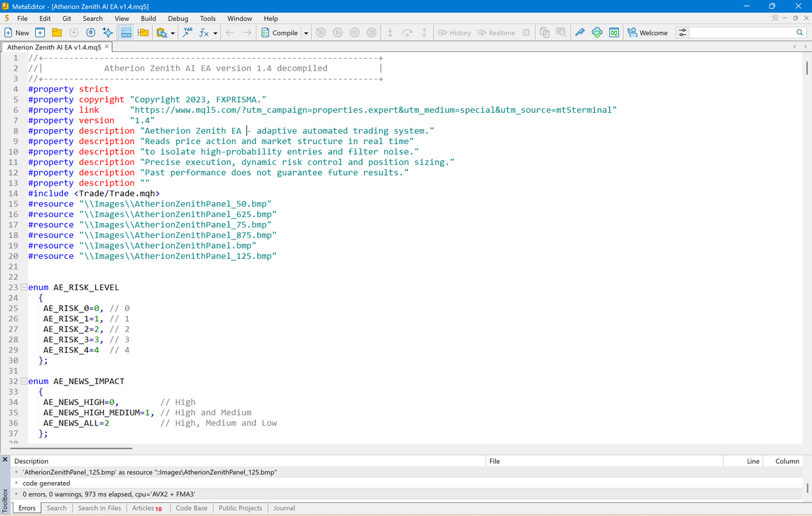Open the View menu

[122, 18]
